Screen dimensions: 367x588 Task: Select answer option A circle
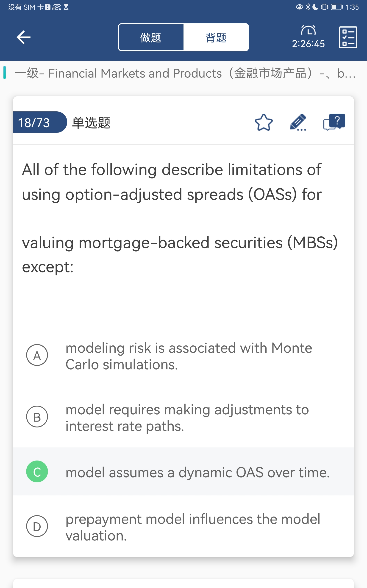pos(37,355)
